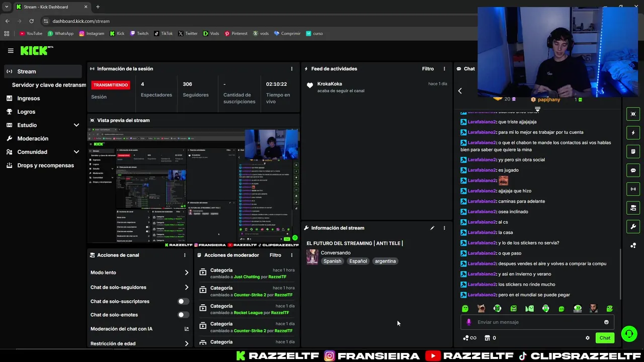Click purple microphone icon in message box

(469, 322)
